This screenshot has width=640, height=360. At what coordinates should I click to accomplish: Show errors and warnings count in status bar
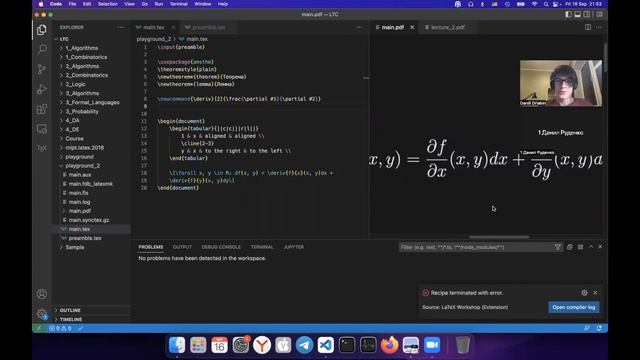[x=60, y=328]
